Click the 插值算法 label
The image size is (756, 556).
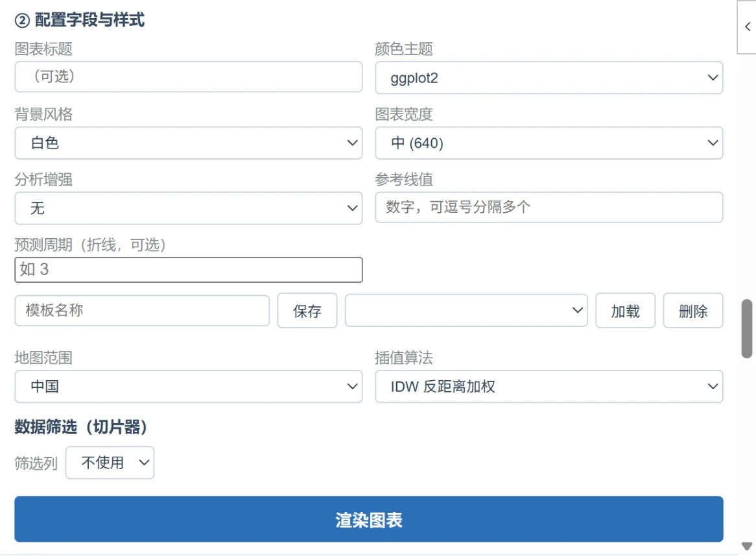coord(404,357)
